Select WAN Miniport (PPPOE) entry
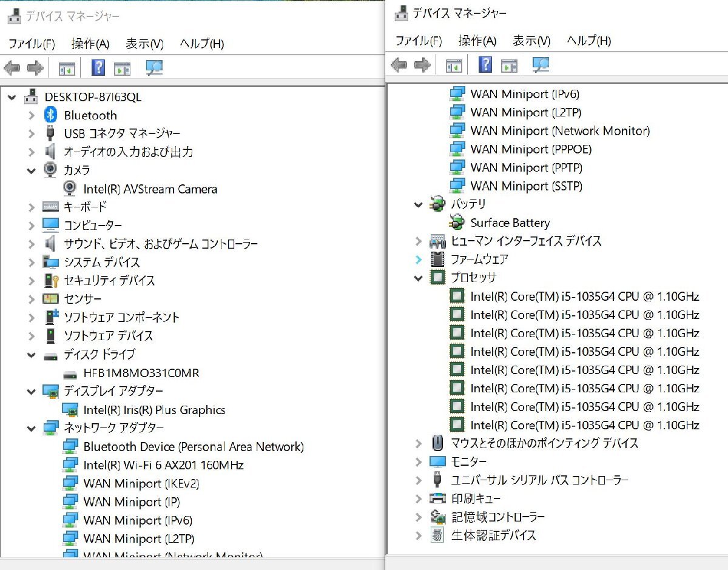Image resolution: width=728 pixels, height=570 pixels. 531,149
